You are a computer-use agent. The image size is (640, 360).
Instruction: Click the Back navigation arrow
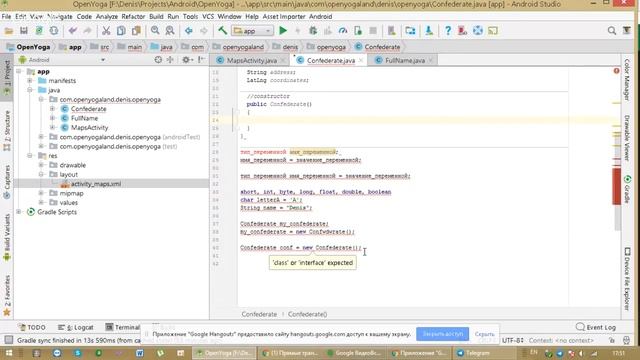[x=189, y=31]
